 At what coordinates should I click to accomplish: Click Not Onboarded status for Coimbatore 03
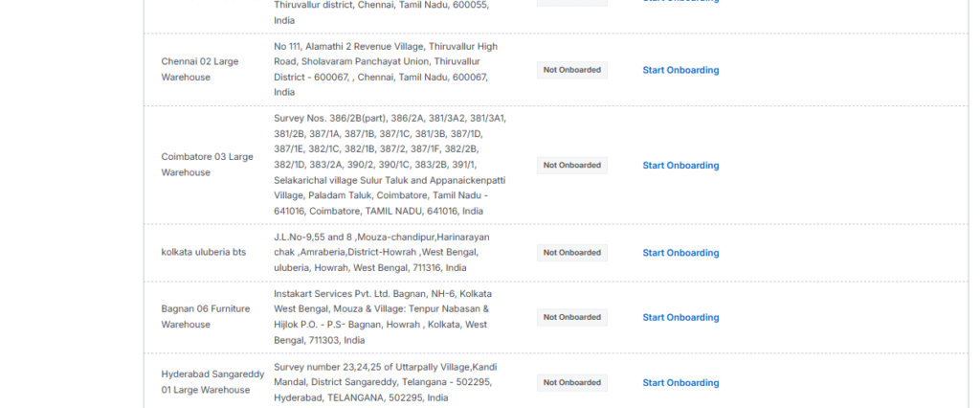[571, 166]
